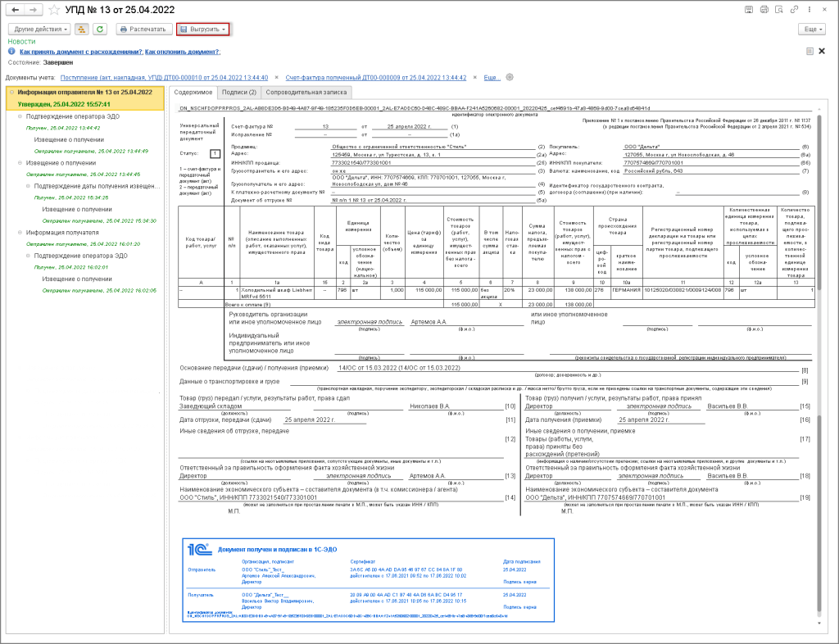Collapse the Информация отправителя tree node
The image size is (839, 644).
coord(11,93)
